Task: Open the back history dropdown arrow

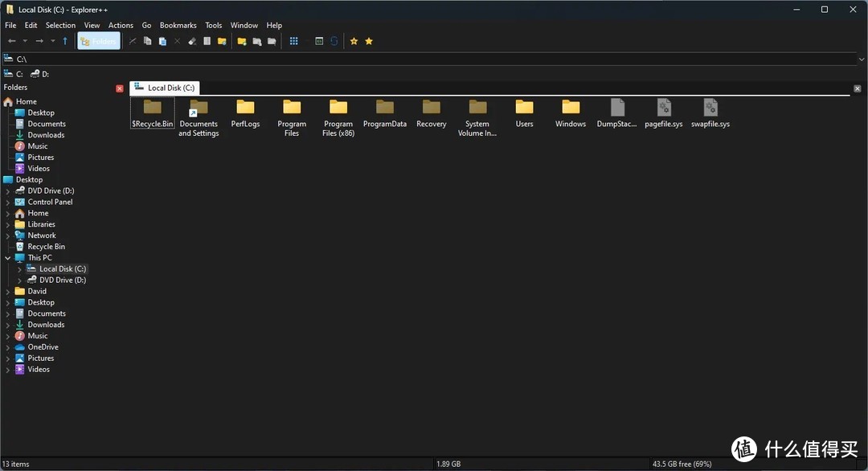Action: (x=25, y=41)
